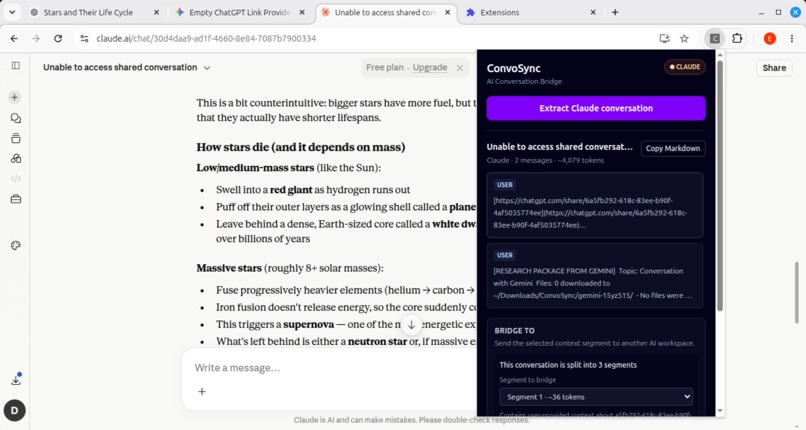
Task: Bookmark this page with star icon
Action: [x=684, y=39]
